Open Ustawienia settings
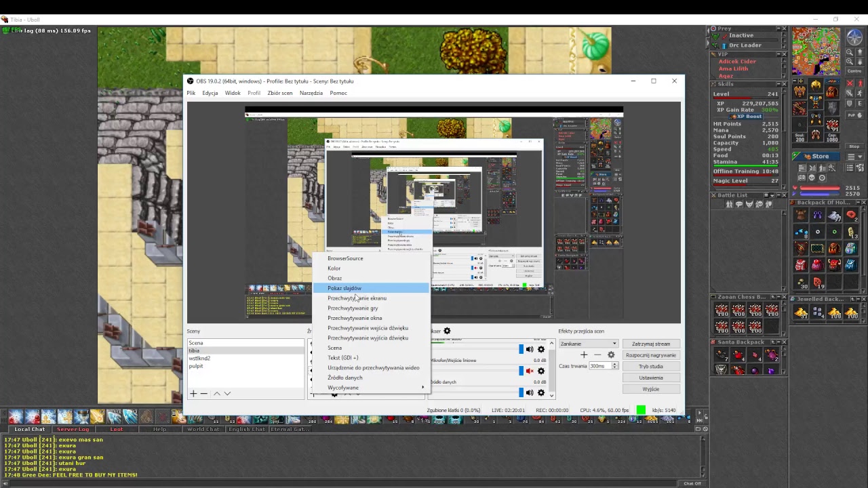 pyautogui.click(x=651, y=378)
